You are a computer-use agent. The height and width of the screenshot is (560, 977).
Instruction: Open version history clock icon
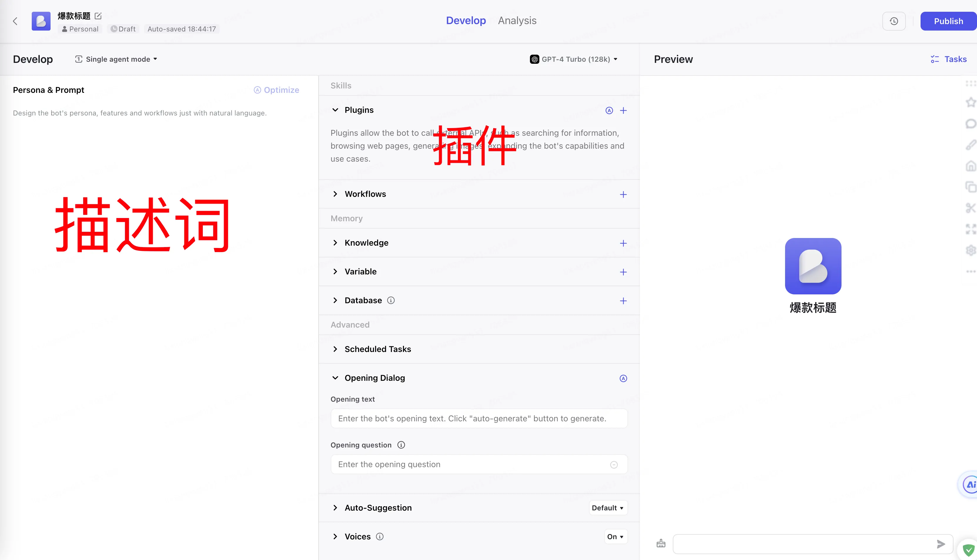pos(894,21)
